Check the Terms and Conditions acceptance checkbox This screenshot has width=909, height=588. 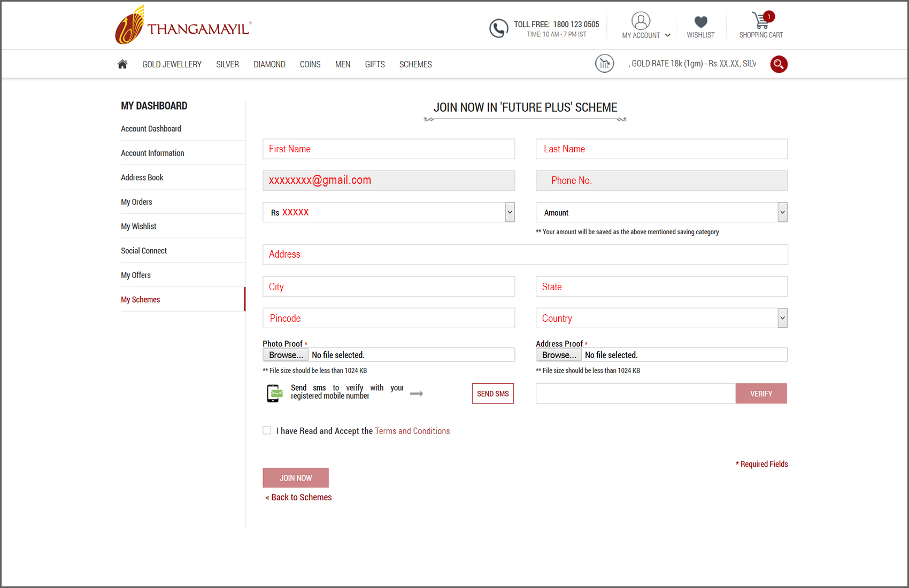pos(266,430)
